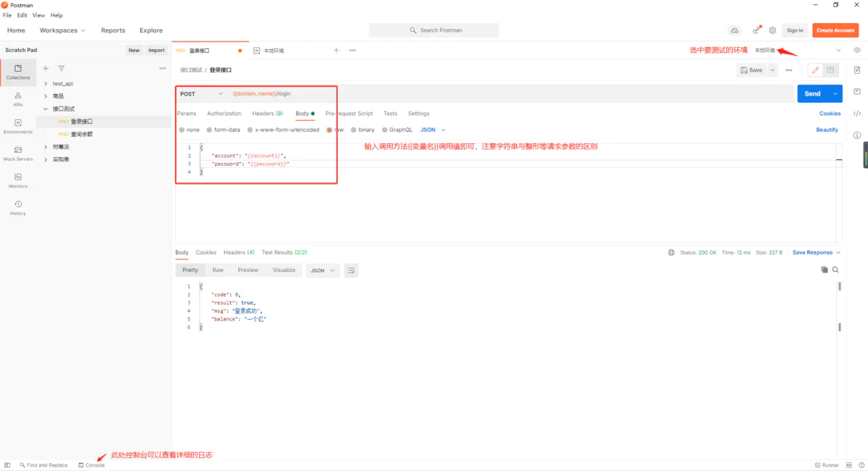Click the network globe icon near status
The image size is (868, 471).
tap(672, 253)
